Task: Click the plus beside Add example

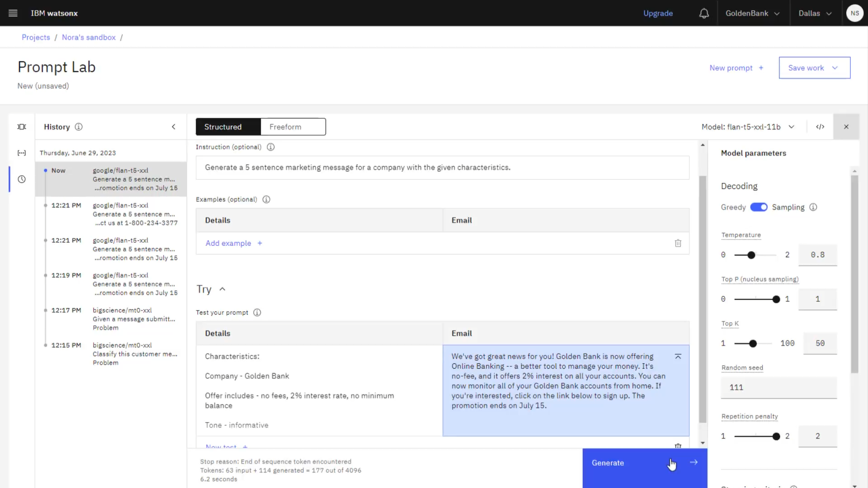Action: 260,243
